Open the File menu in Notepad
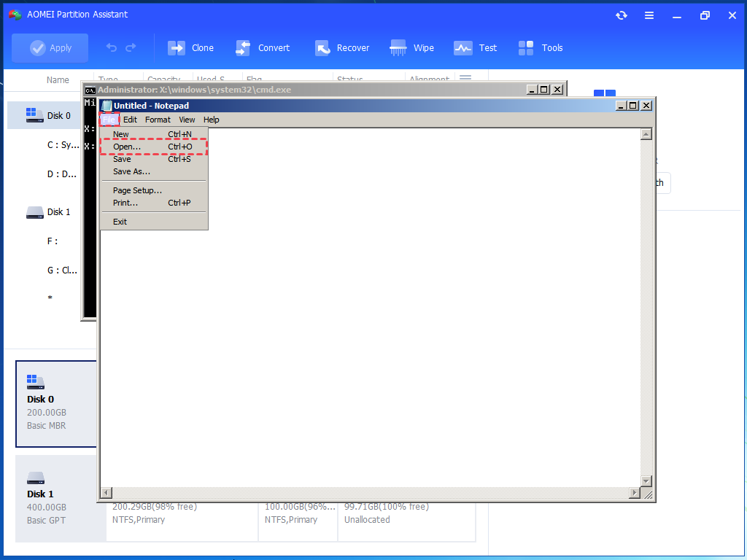747x560 pixels. pos(109,120)
